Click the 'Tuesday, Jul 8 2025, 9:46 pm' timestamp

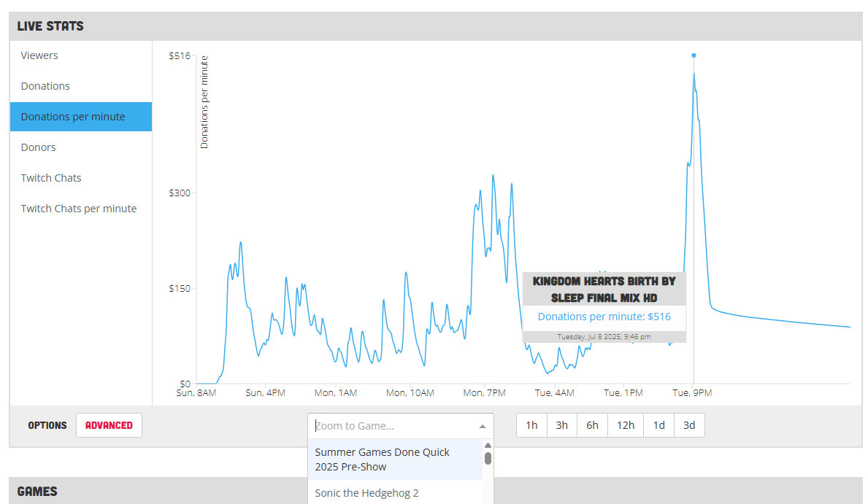pos(604,336)
